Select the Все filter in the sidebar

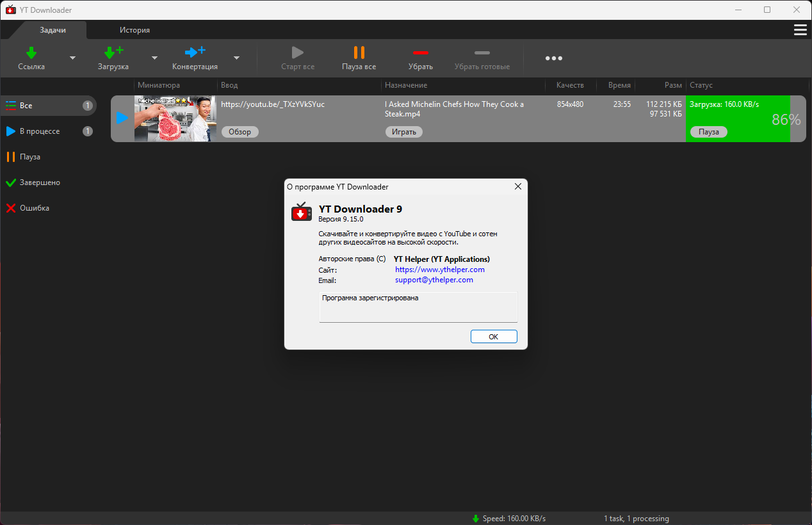pos(49,106)
